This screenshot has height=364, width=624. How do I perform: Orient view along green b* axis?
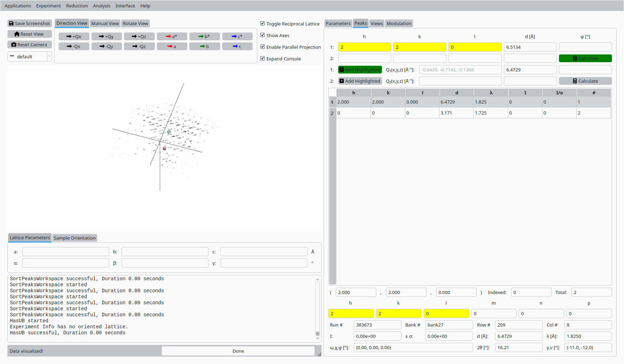[205, 36]
